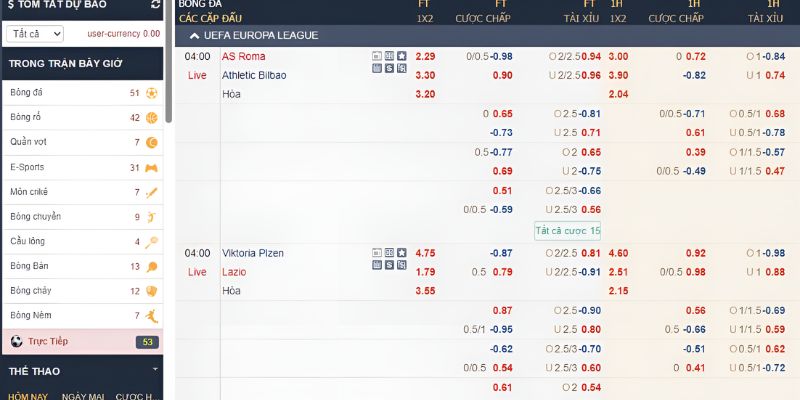Click the last icon in Athletic Bilbao row

[402, 68]
